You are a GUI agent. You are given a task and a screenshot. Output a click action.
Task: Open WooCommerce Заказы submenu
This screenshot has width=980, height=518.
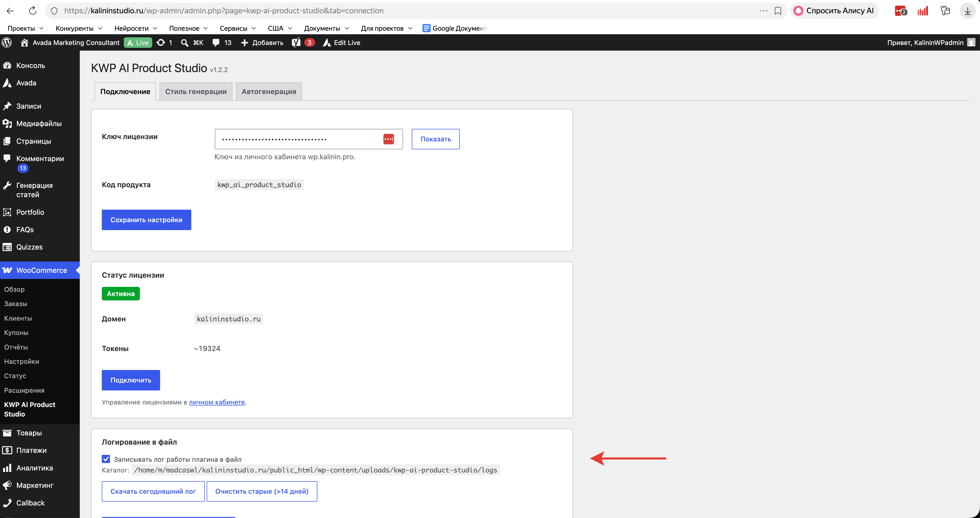coord(16,303)
